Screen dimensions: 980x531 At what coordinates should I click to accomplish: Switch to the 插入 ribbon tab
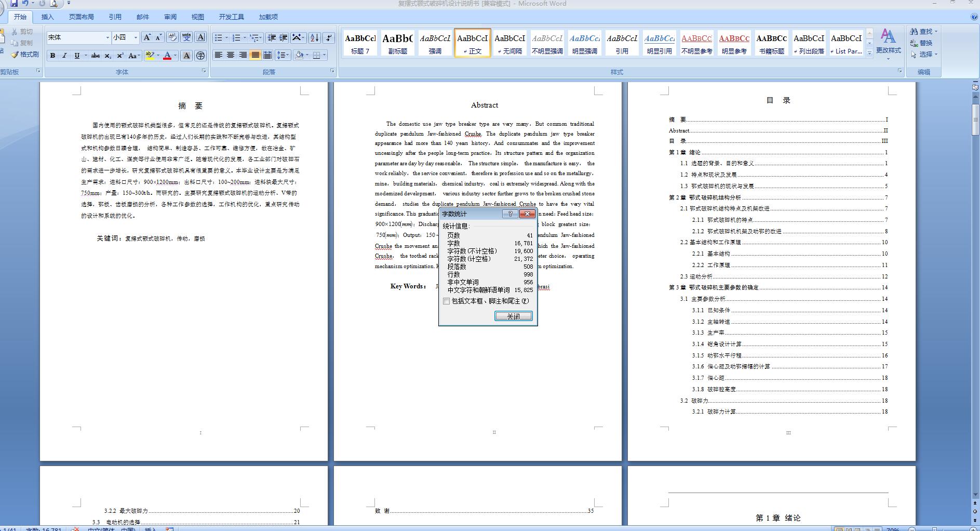point(48,17)
